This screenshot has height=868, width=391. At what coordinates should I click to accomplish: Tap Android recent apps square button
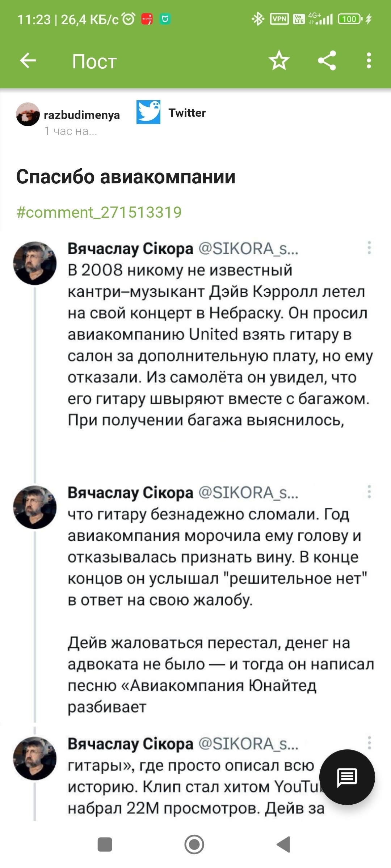coord(105,844)
